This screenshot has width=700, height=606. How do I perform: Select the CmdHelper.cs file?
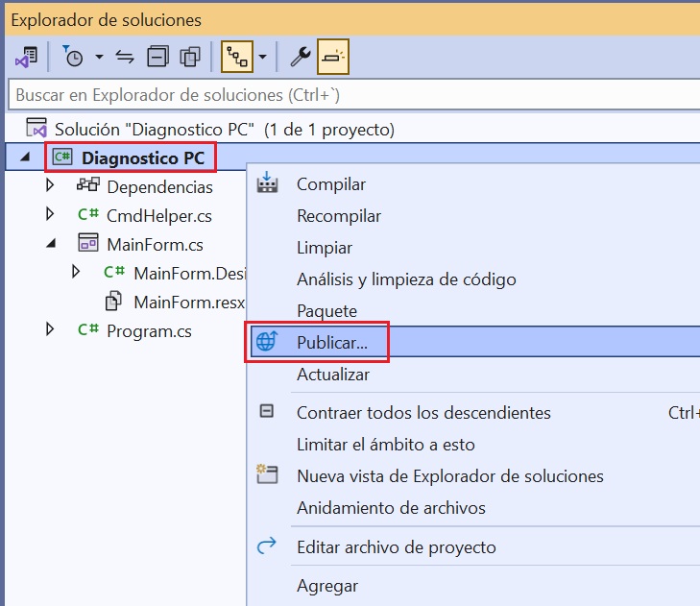click(x=158, y=215)
